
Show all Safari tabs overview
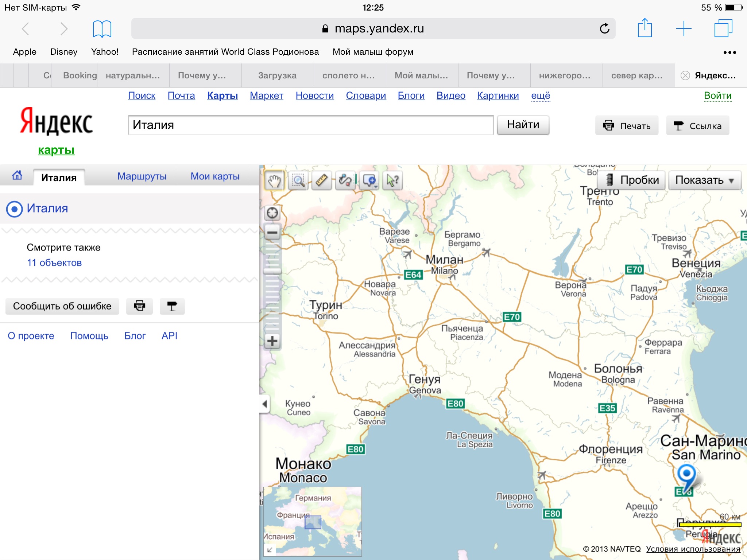tap(723, 28)
